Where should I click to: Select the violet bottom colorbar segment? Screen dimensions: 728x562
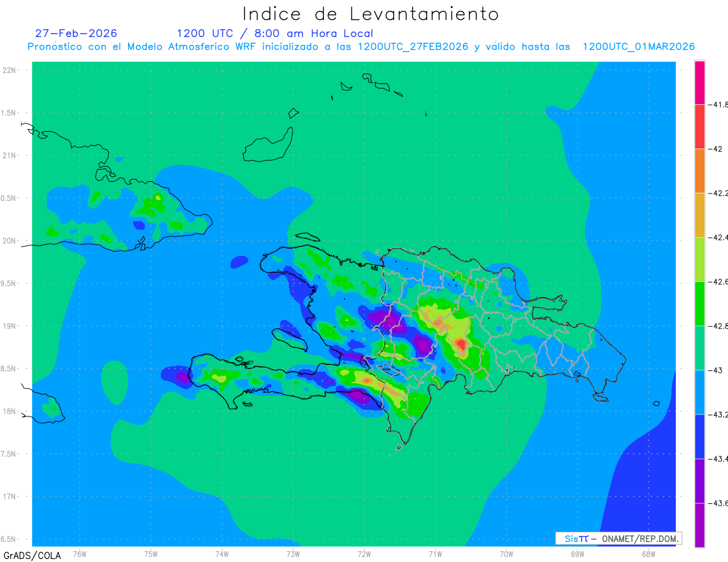click(x=699, y=525)
